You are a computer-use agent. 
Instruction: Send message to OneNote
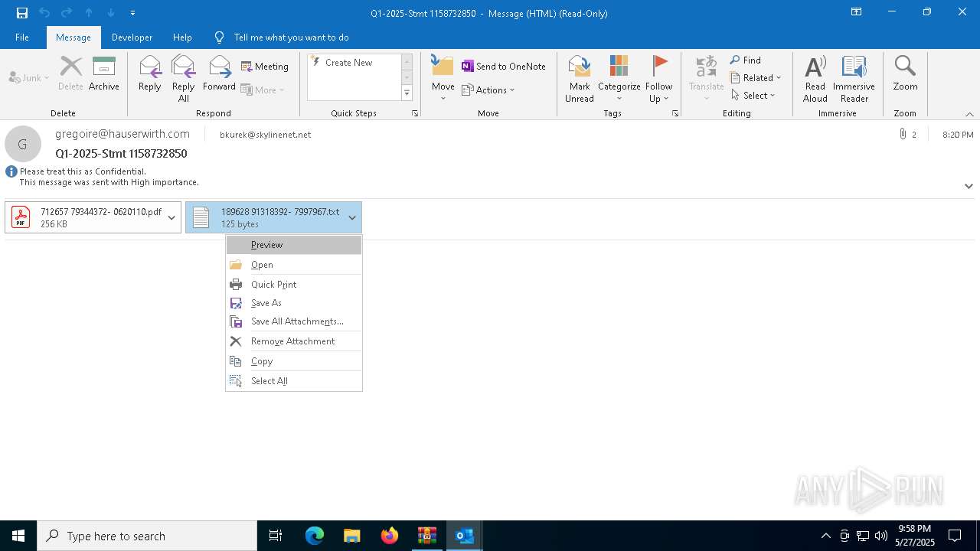(x=504, y=67)
